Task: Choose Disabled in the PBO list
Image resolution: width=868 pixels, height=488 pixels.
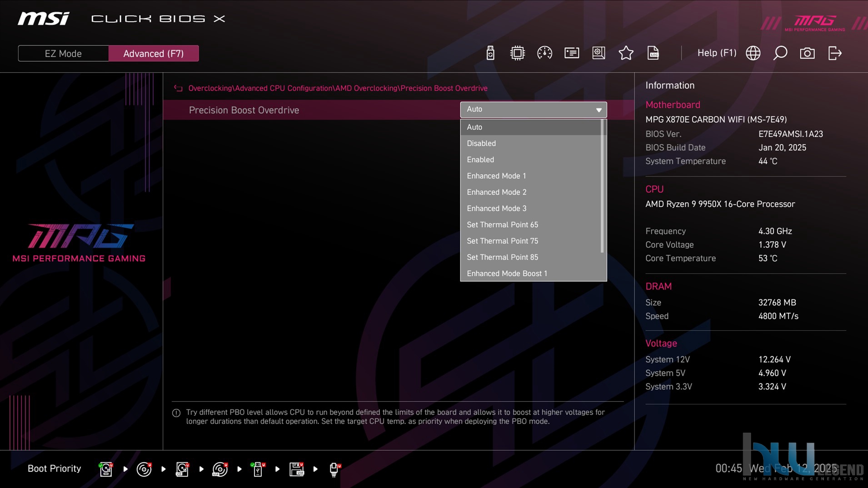Action: [x=531, y=144]
